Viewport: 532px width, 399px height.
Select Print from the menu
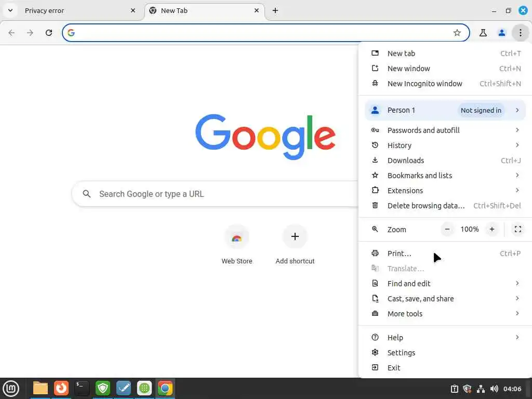[x=445, y=254]
